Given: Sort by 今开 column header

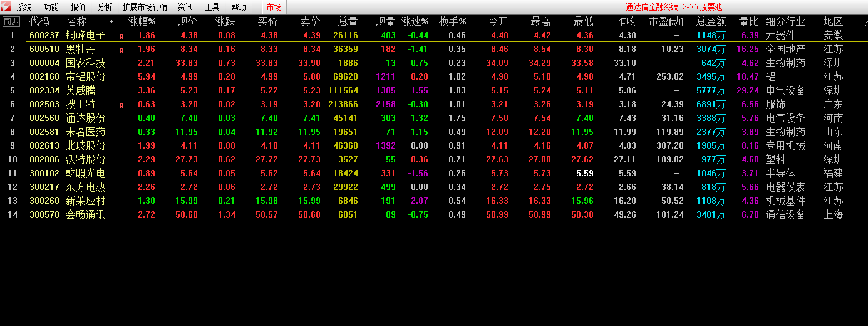Looking at the screenshot, I should [499, 22].
